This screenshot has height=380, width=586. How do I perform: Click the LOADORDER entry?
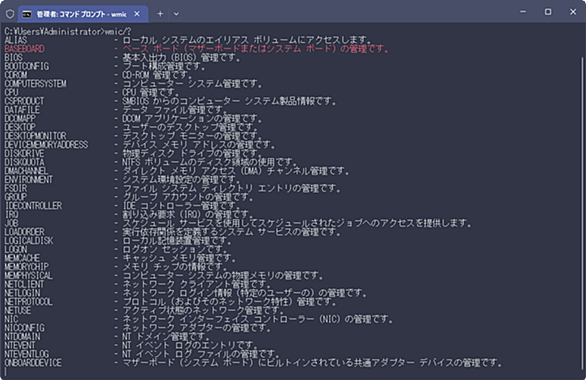point(24,232)
